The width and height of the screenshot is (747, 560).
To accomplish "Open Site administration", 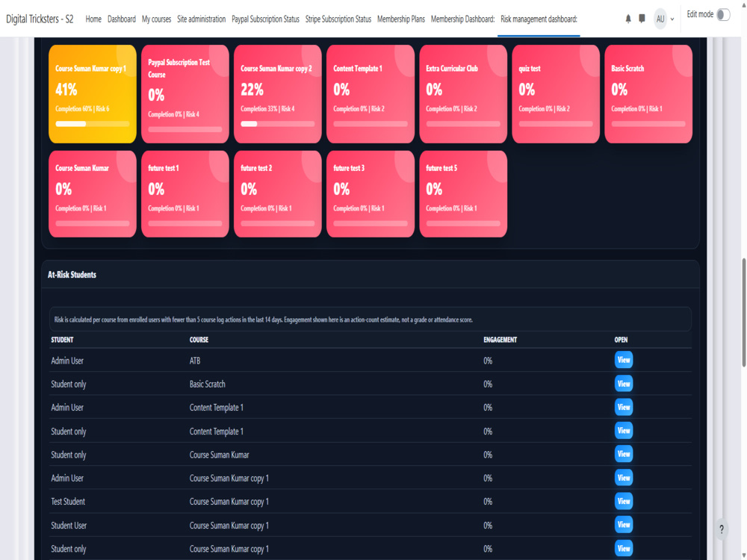I will [201, 19].
